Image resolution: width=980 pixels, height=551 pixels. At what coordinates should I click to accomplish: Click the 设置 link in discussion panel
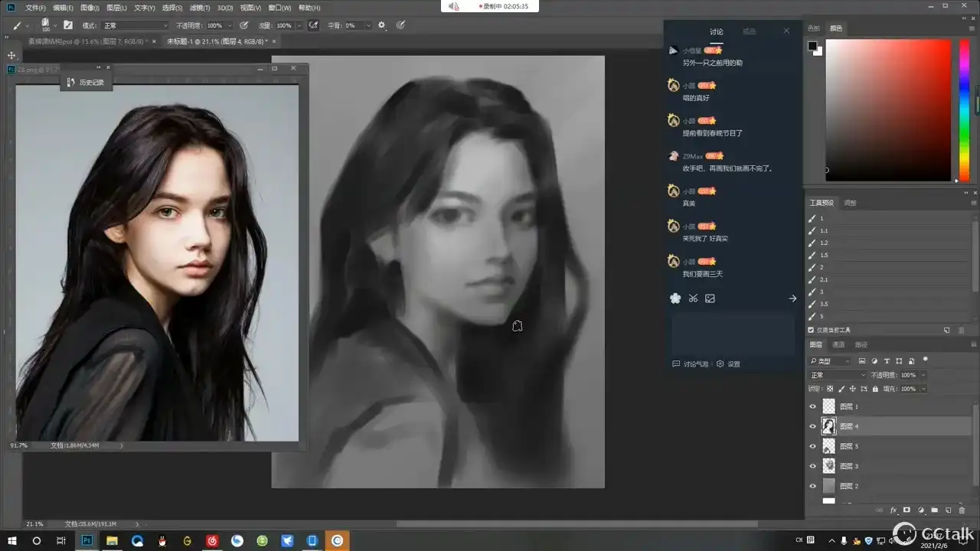click(733, 364)
